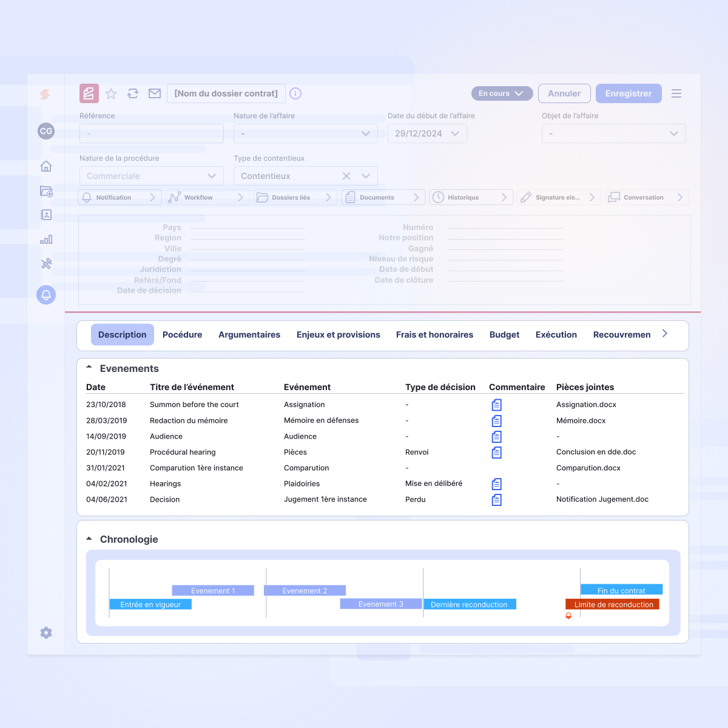Select the Limite de reconduction timeline bar
The width and height of the screenshot is (728, 728).
613,604
